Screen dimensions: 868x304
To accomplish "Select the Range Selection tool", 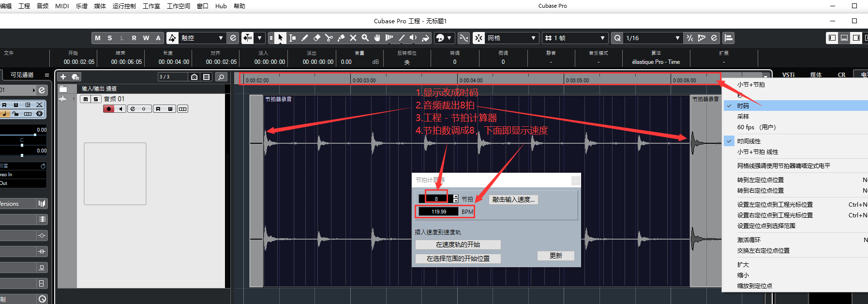I will click(x=292, y=38).
